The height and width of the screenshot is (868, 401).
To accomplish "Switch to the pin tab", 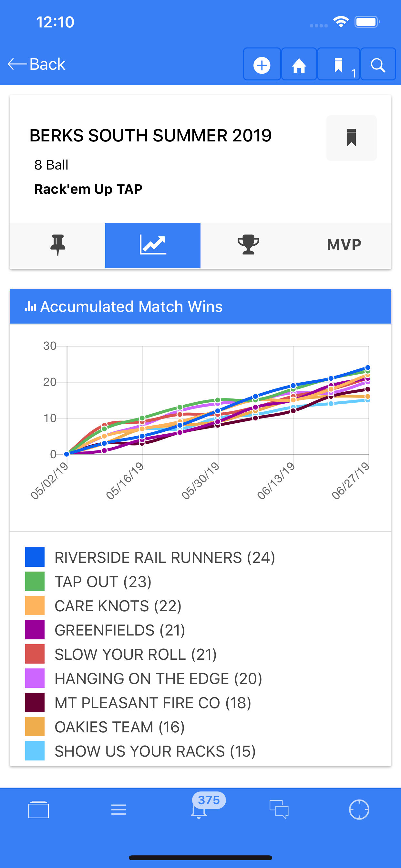I will (57, 245).
